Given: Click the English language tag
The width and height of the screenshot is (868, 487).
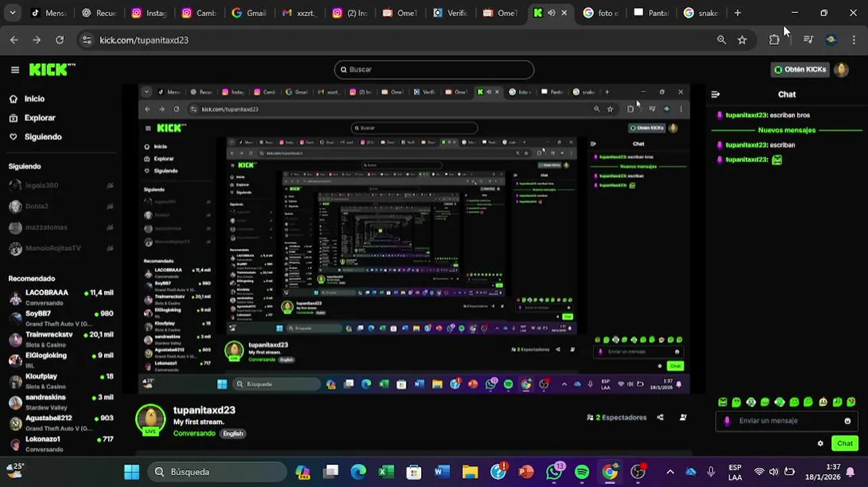Looking at the screenshot, I should click(x=233, y=434).
